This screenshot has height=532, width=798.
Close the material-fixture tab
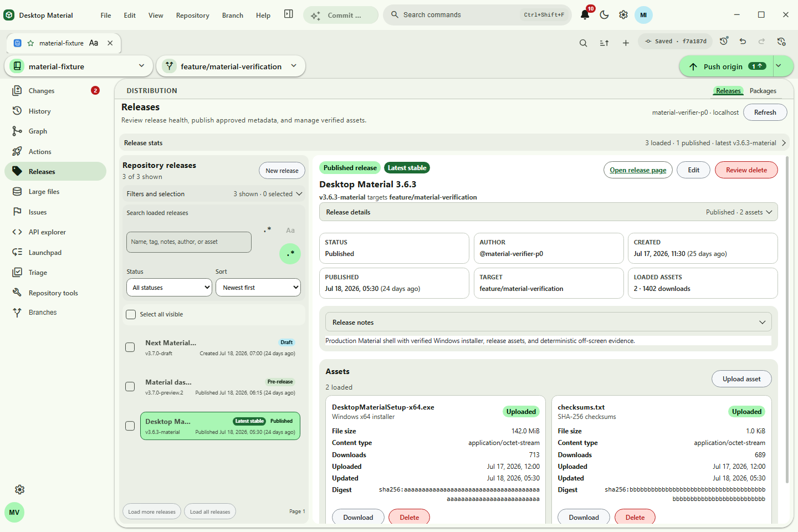click(x=110, y=43)
